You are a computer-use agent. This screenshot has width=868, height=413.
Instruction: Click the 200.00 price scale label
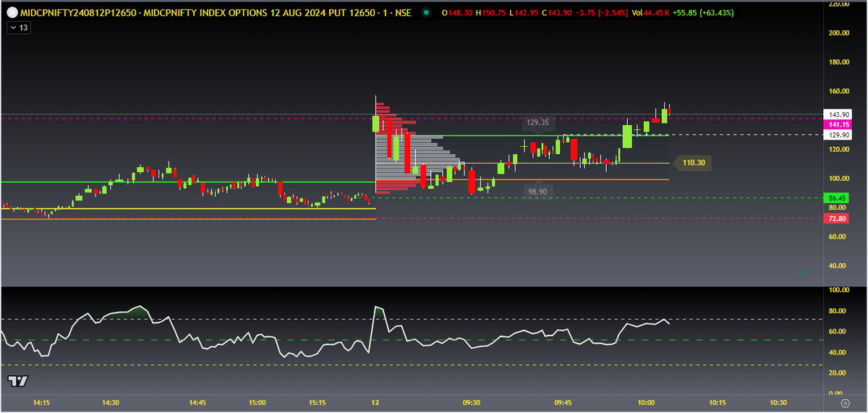(839, 33)
